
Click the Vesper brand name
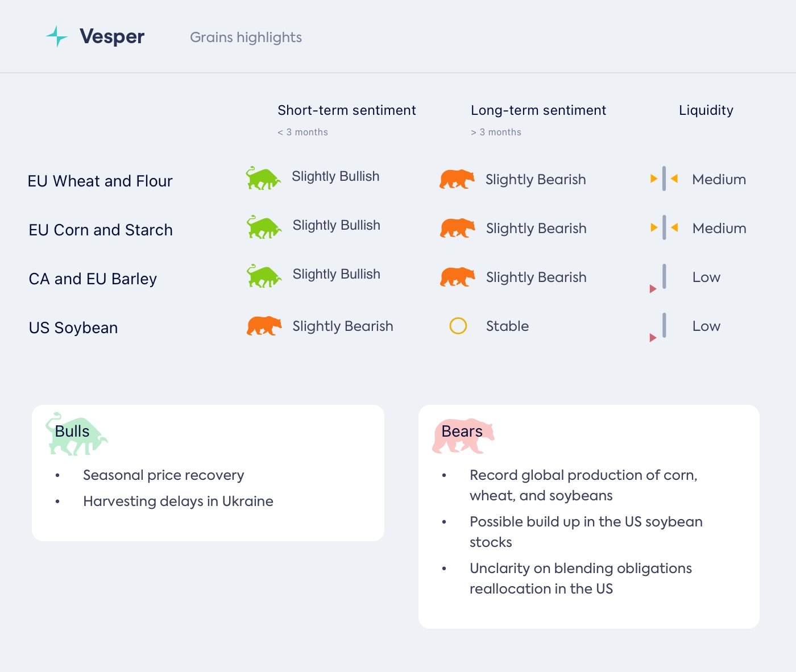[x=112, y=37]
